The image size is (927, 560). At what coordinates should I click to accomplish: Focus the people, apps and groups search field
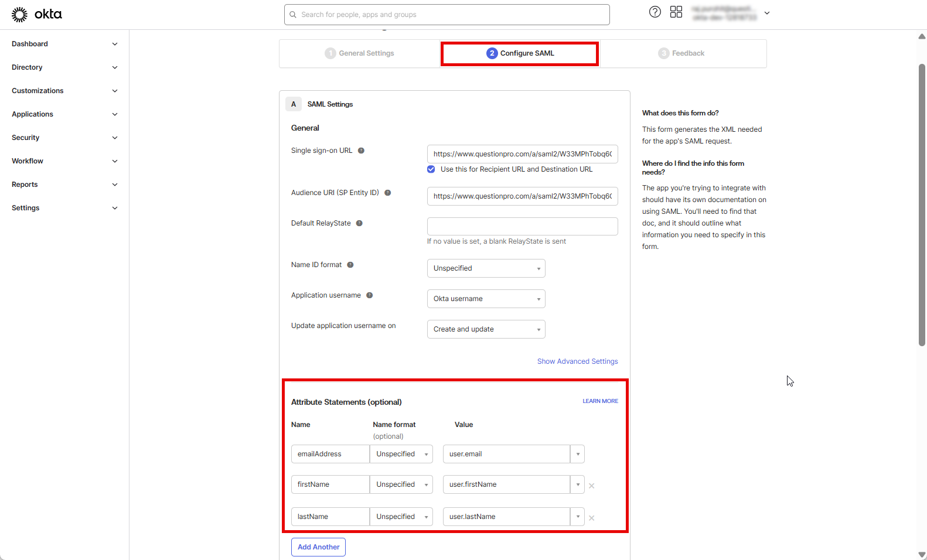[x=447, y=15]
